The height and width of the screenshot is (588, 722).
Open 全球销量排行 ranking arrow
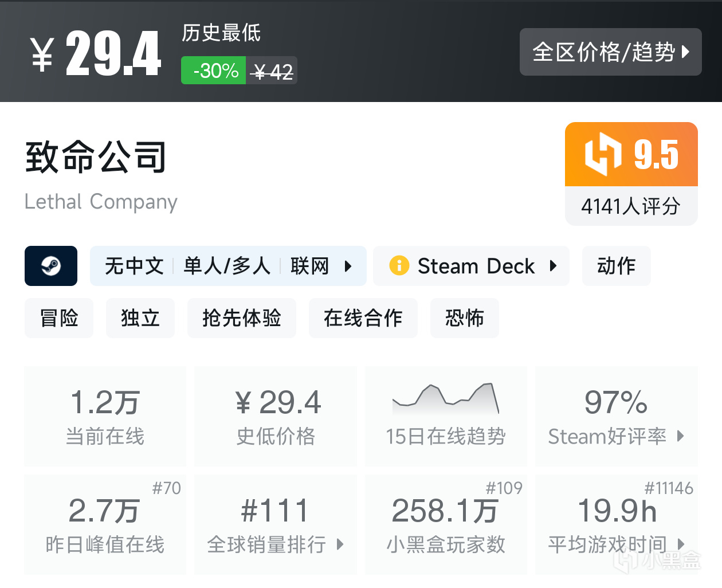click(340, 544)
